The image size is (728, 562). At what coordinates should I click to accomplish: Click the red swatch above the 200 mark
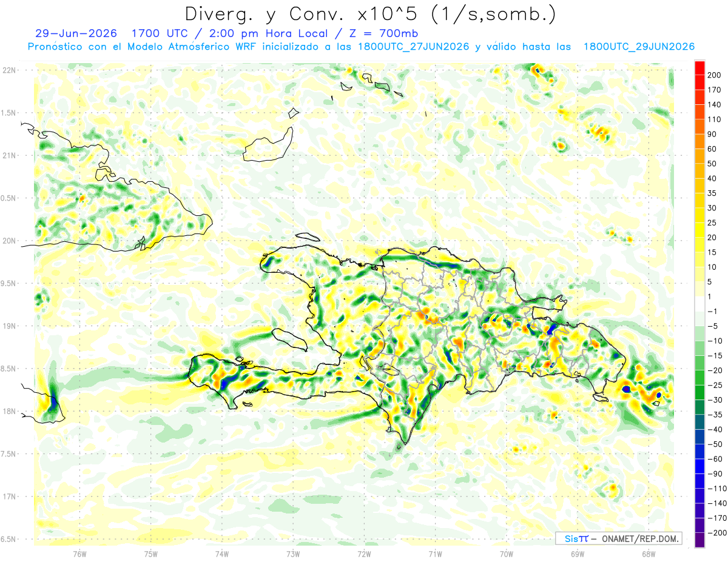point(699,67)
